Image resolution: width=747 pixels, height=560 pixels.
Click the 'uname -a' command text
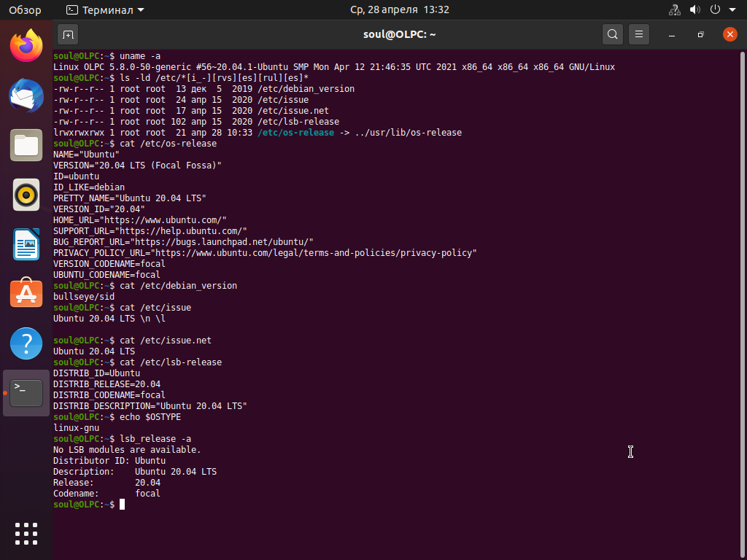pos(140,55)
